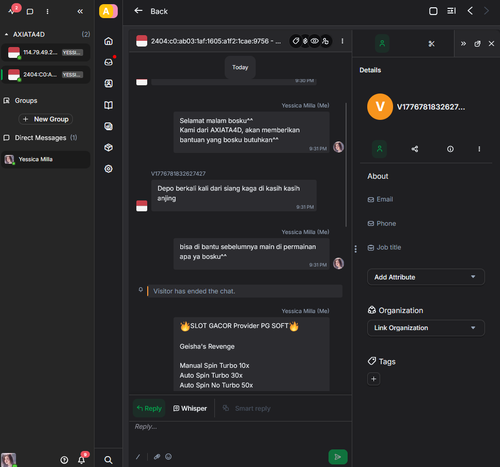
Task: Open the Link Organization dropdown
Action: coord(426,328)
